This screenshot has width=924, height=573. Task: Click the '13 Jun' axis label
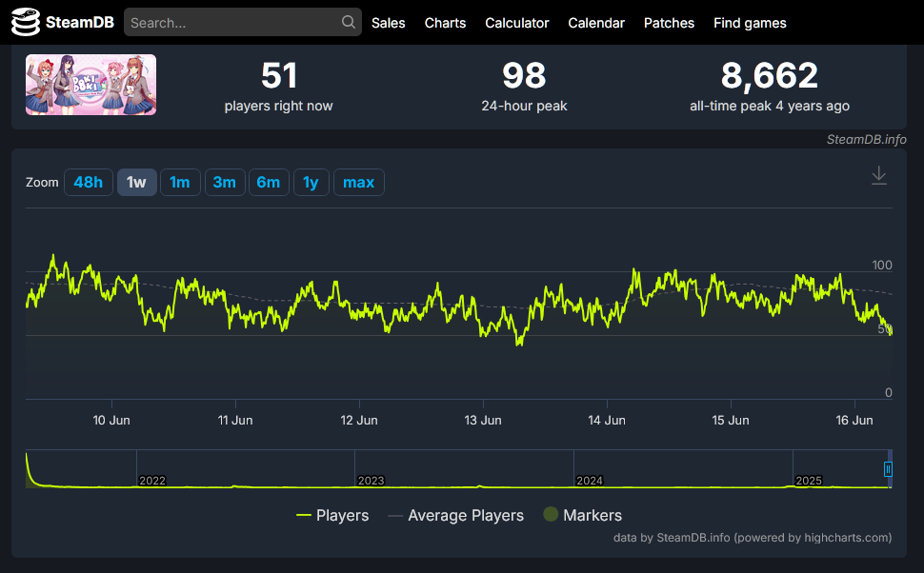click(483, 421)
